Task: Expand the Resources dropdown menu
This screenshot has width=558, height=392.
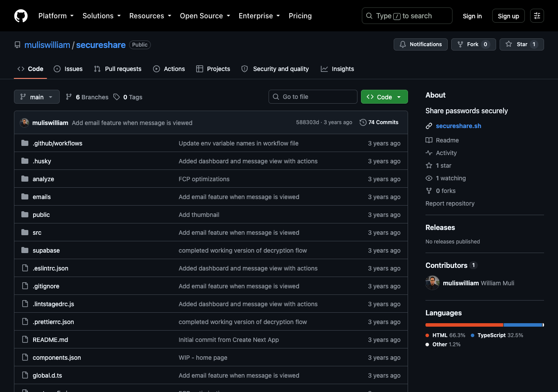Action: [x=150, y=16]
